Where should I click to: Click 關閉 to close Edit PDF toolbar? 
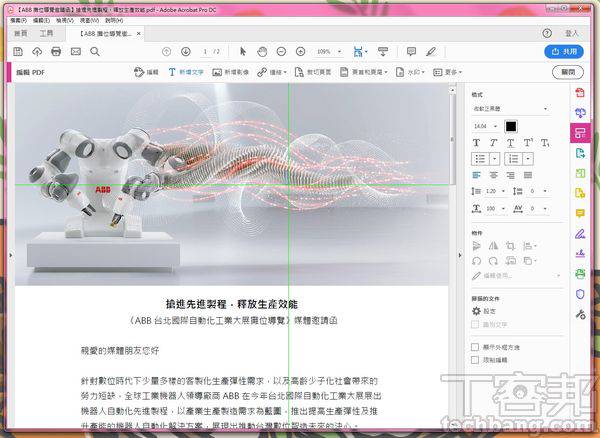click(568, 72)
